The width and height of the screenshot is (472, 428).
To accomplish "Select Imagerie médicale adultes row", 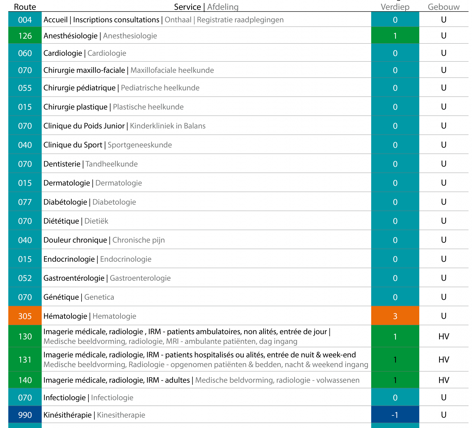I will (x=238, y=380).
